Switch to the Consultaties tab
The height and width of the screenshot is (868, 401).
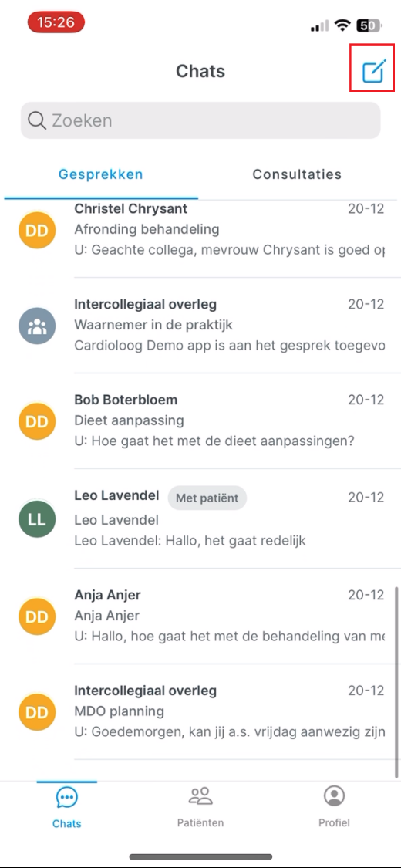[x=297, y=174]
